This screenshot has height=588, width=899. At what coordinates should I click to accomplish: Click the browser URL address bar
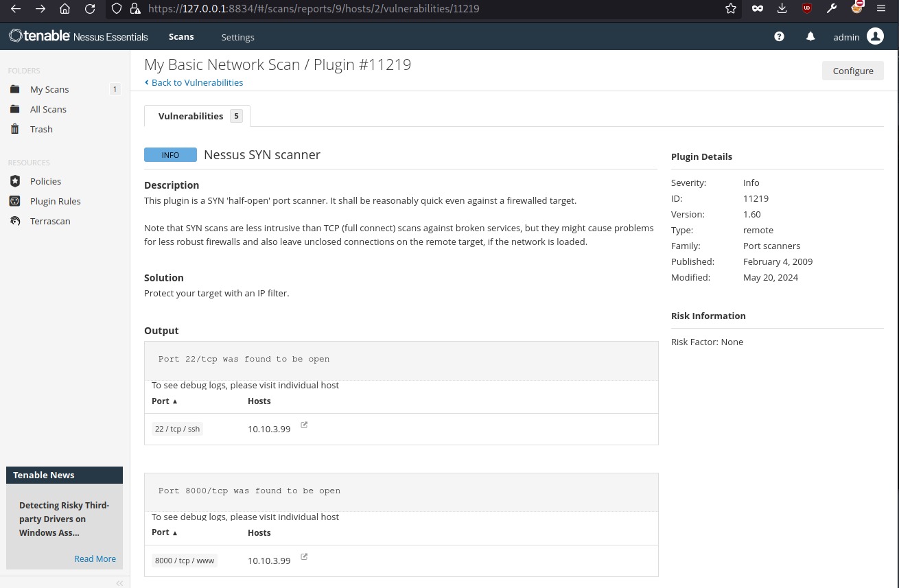coord(412,9)
